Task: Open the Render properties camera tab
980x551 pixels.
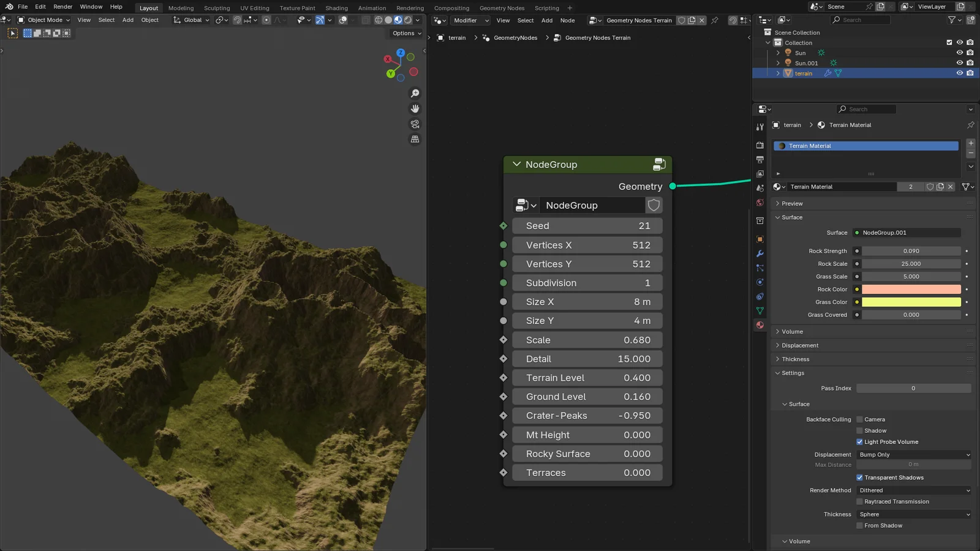Action: pos(759,145)
